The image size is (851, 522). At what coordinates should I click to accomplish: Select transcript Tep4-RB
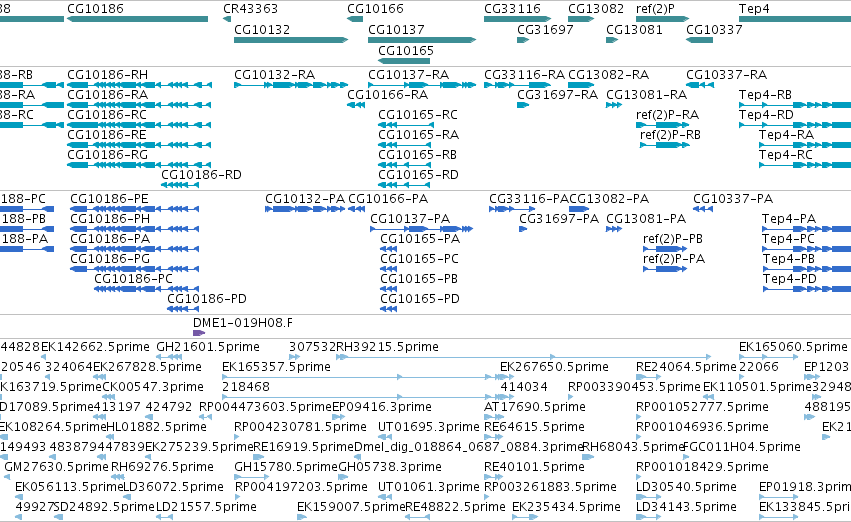pyautogui.click(x=795, y=105)
